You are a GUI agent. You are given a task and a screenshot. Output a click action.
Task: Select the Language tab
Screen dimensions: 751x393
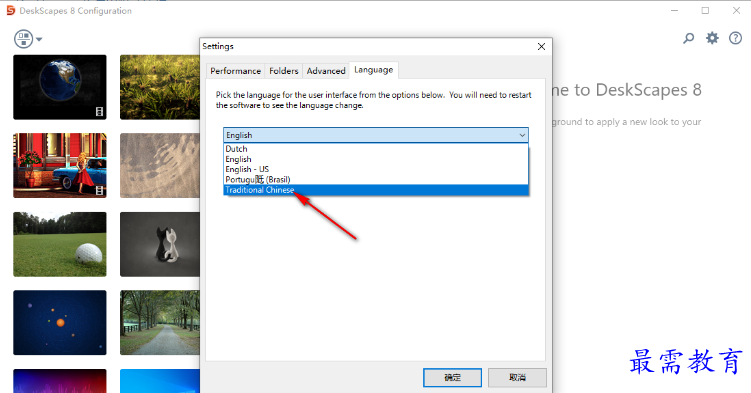pyautogui.click(x=374, y=70)
